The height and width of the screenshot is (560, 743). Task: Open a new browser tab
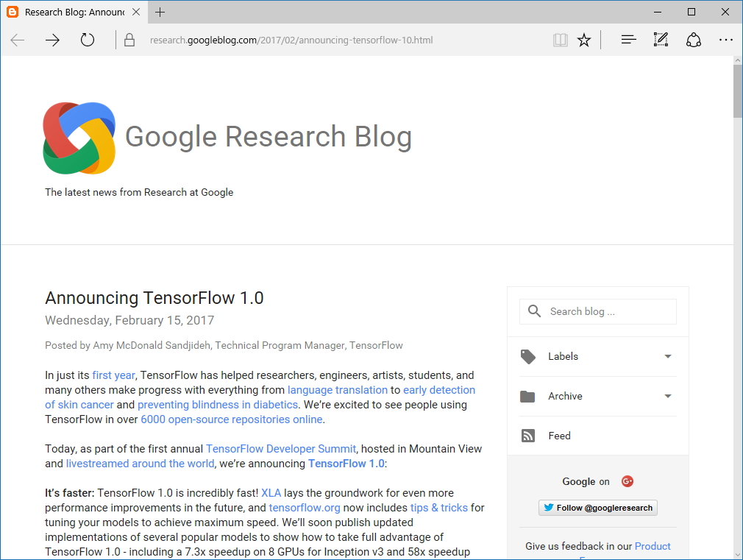click(160, 12)
